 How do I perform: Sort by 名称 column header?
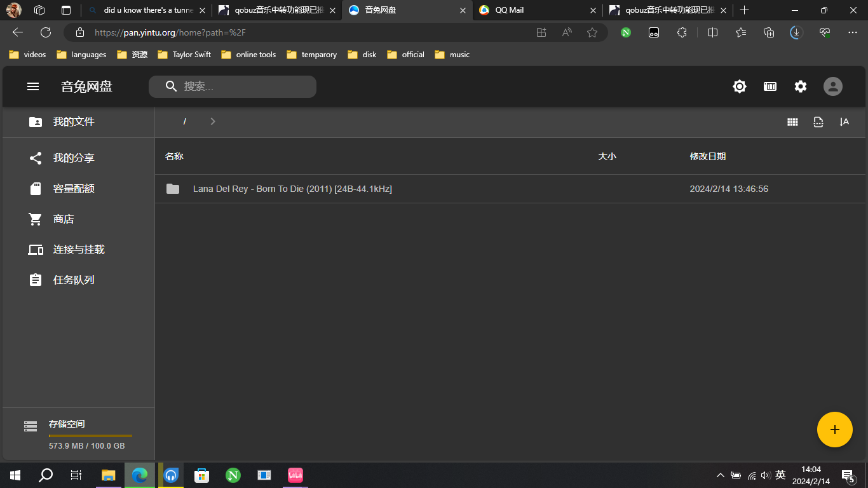[174, 156]
